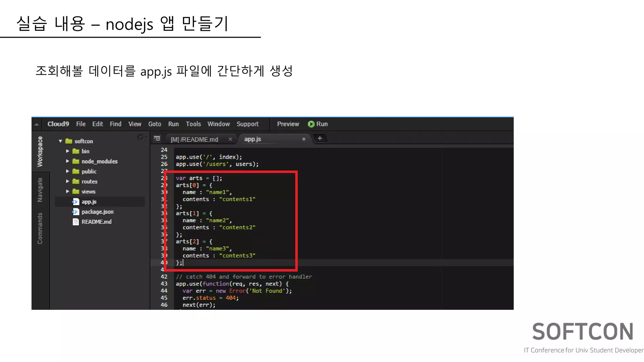The width and height of the screenshot is (644, 362).
Task: Click the line err.status = 404;
Action: [x=210, y=298]
